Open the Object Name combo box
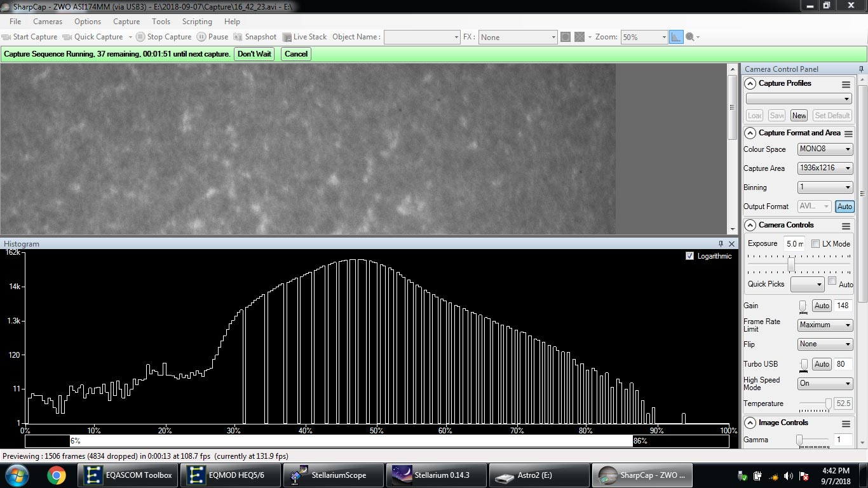The image size is (868, 488). click(422, 37)
